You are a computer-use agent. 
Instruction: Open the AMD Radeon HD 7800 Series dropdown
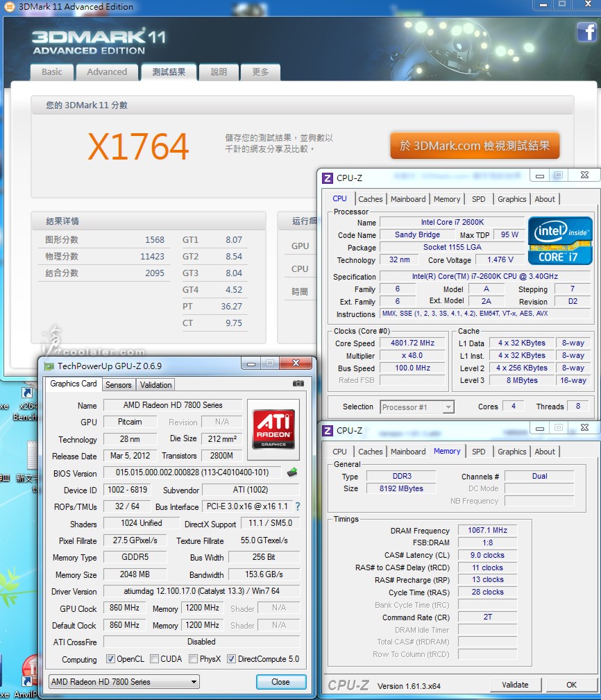click(124, 682)
